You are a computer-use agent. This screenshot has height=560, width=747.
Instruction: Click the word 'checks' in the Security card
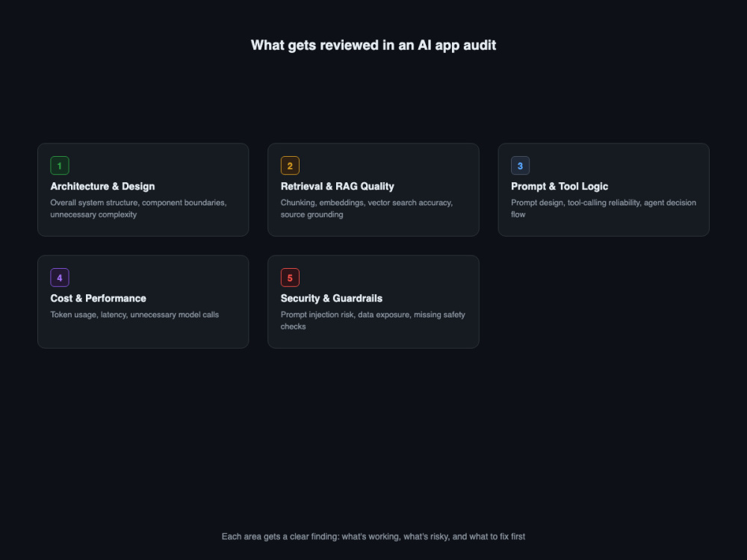point(293,327)
